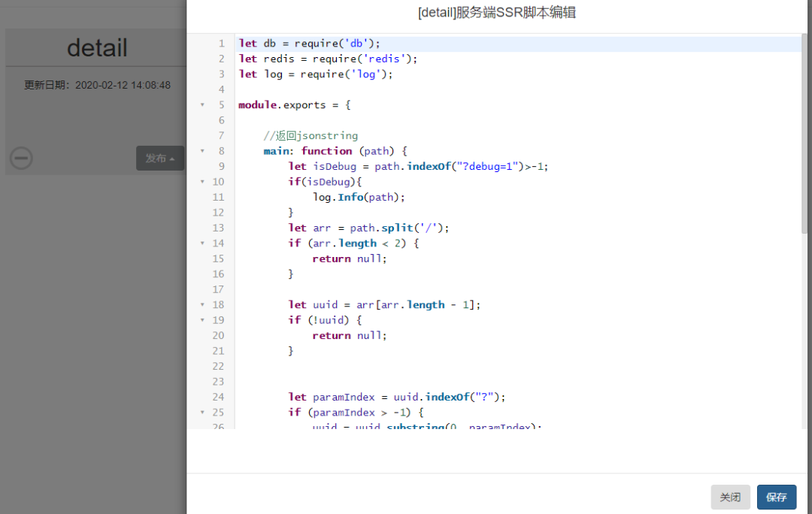Click the 'let isDebug' code line
Viewport: 812px width, 514px height.
point(418,166)
